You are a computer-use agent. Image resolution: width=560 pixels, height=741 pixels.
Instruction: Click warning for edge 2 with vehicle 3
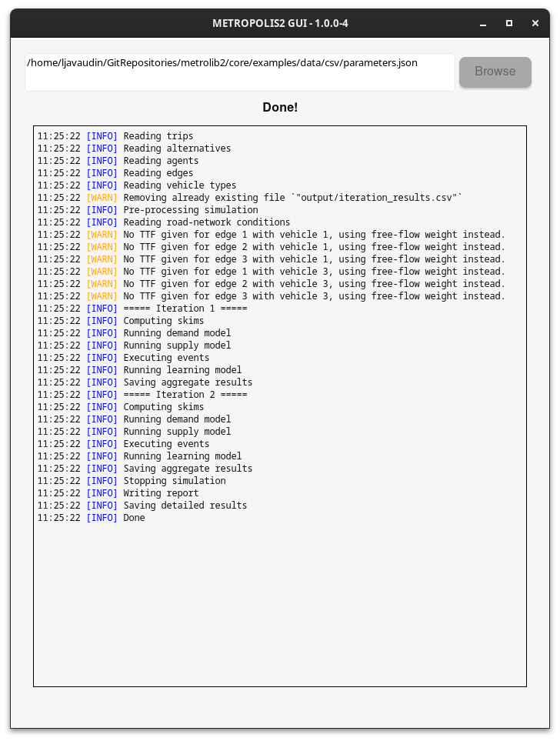point(272,283)
